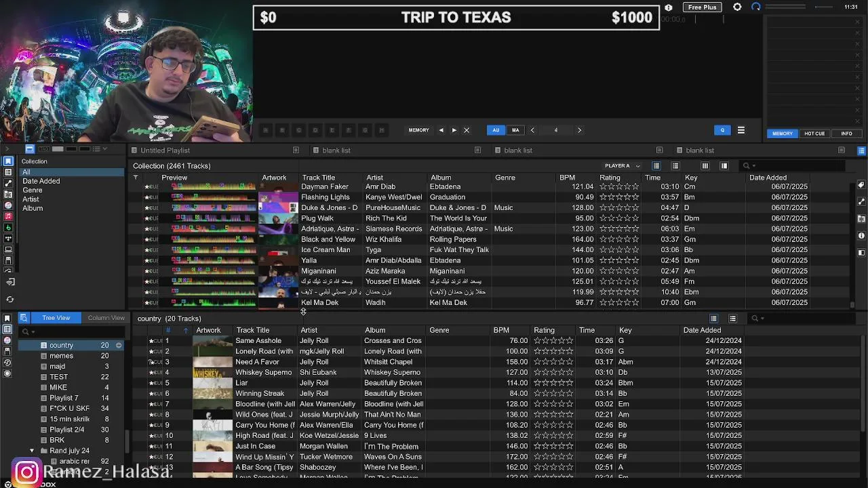Decrease beat loop value with left chevron
The image size is (868, 488).
click(532, 130)
